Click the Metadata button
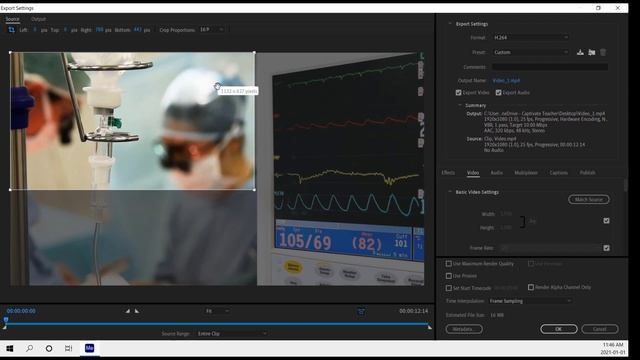640x360 pixels. [464, 329]
